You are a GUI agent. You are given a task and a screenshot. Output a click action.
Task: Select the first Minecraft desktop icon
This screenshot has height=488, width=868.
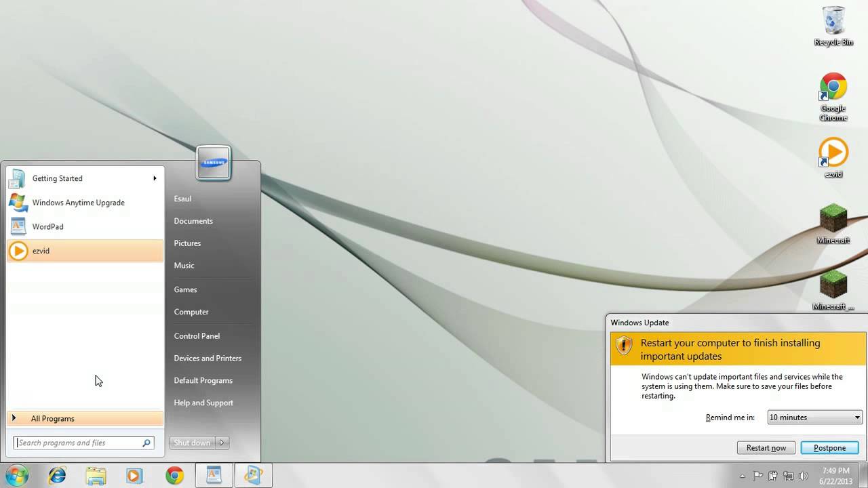click(x=833, y=224)
